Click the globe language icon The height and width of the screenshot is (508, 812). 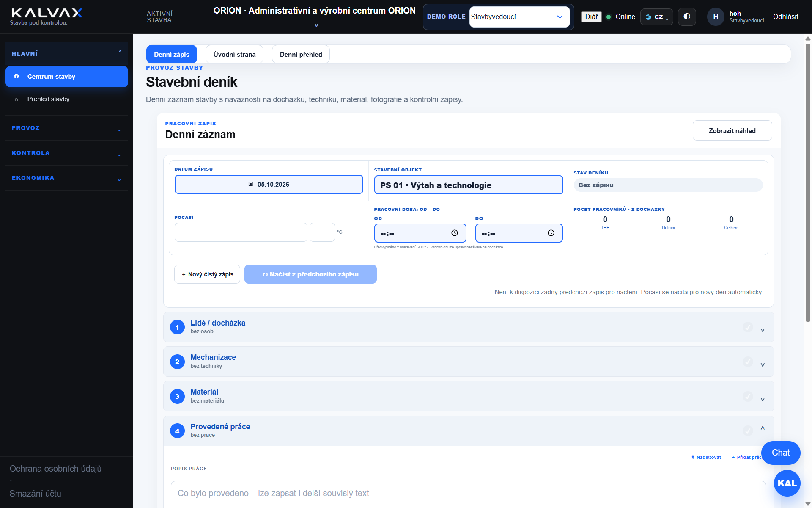648,17
